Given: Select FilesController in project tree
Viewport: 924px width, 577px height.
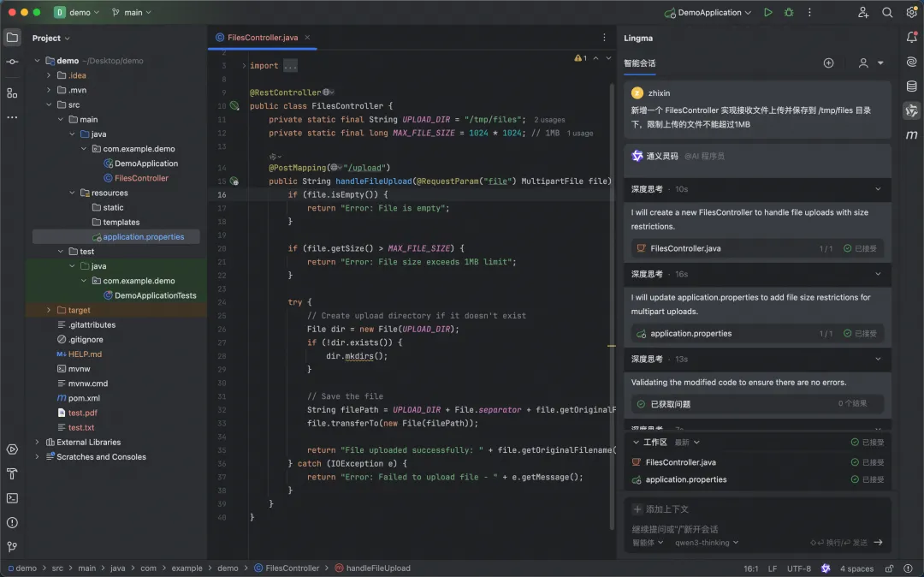Looking at the screenshot, I should pyautogui.click(x=141, y=178).
